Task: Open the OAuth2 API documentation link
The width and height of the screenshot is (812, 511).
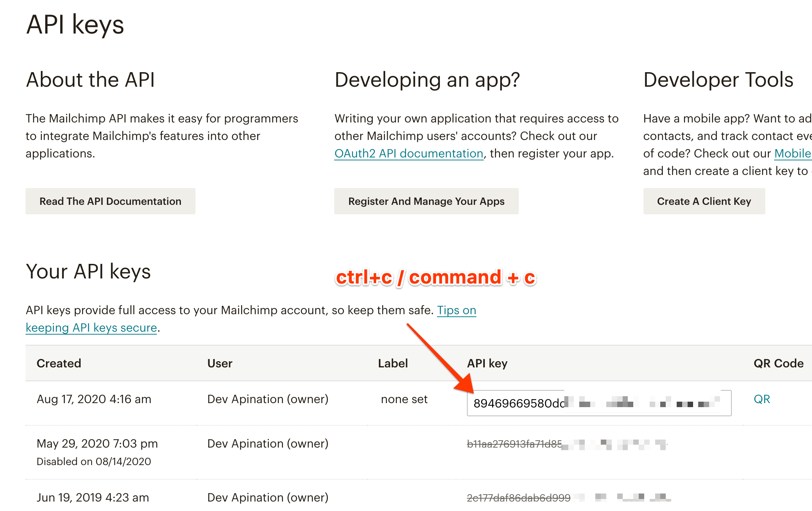Action: coord(409,153)
